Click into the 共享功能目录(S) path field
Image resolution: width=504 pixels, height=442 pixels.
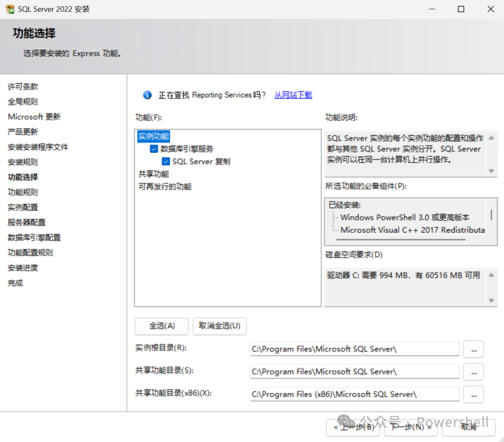click(x=355, y=372)
